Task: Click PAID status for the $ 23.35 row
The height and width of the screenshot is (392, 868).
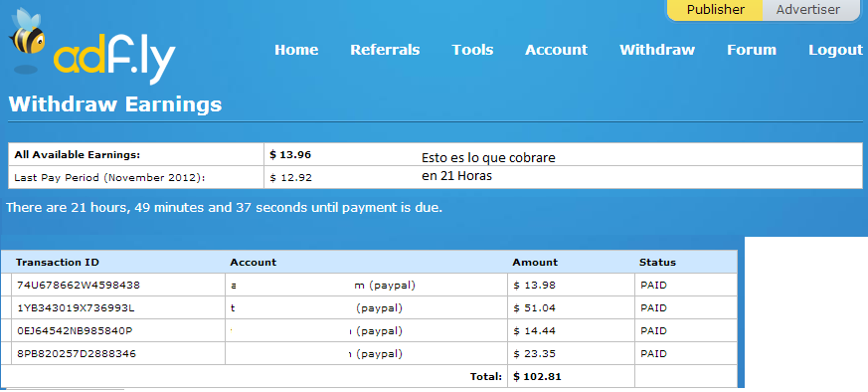Action: [x=653, y=354]
